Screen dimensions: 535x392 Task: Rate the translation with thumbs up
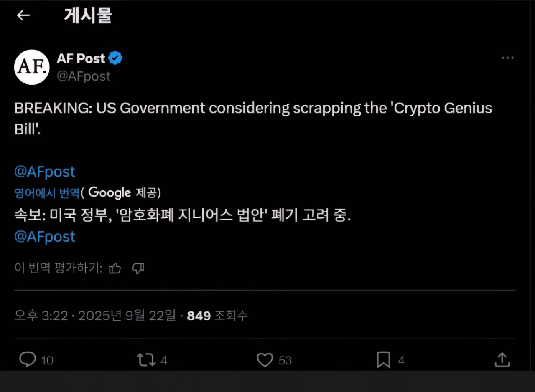pos(115,268)
